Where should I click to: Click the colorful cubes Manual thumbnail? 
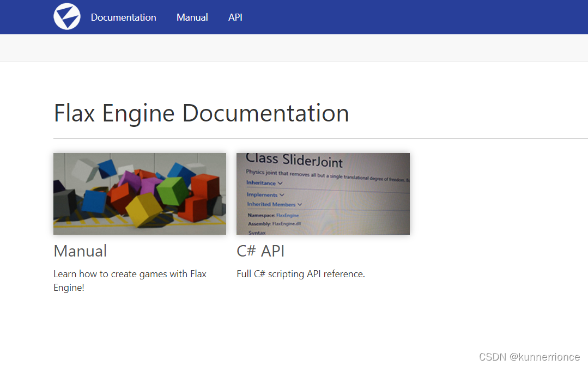tap(140, 194)
